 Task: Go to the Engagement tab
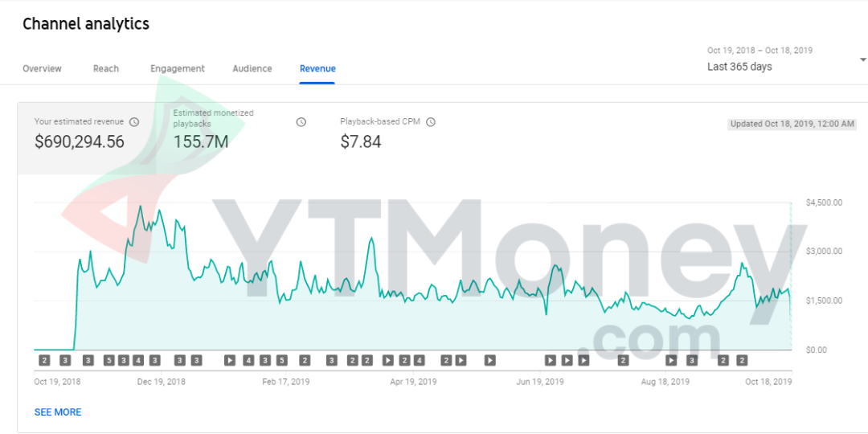pyautogui.click(x=178, y=68)
